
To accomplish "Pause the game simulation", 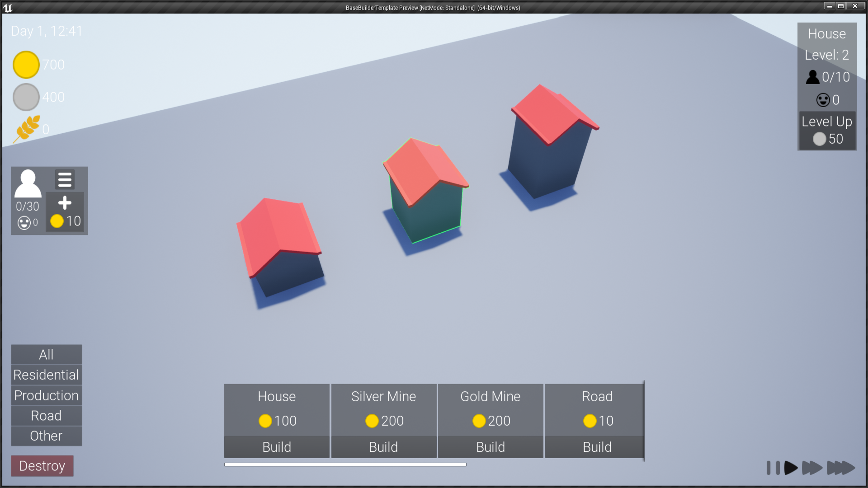I will [x=773, y=468].
